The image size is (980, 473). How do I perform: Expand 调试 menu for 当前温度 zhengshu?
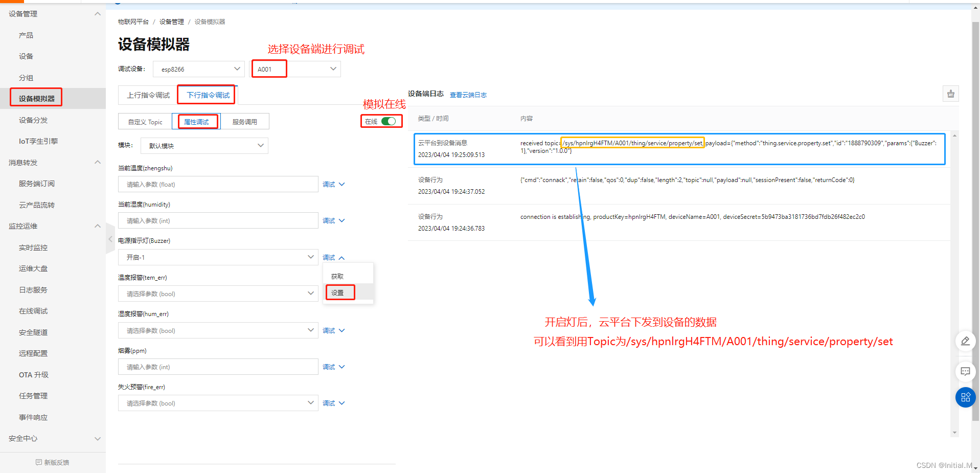[334, 185]
